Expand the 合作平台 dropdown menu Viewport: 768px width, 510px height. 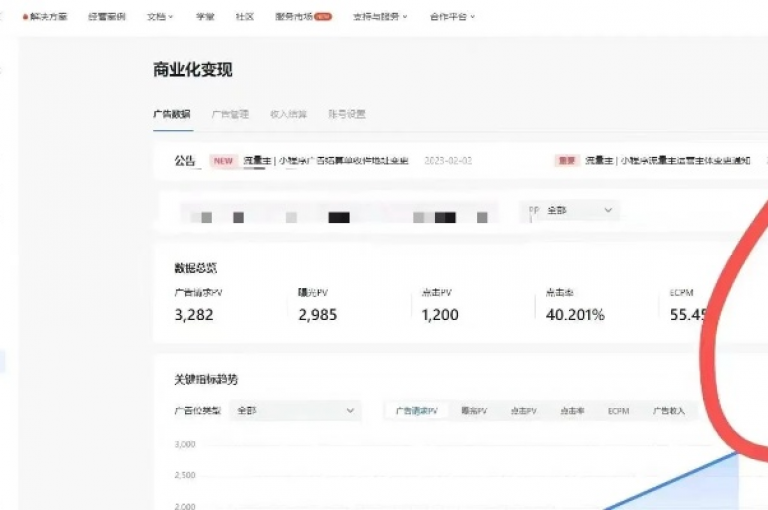[x=452, y=17]
